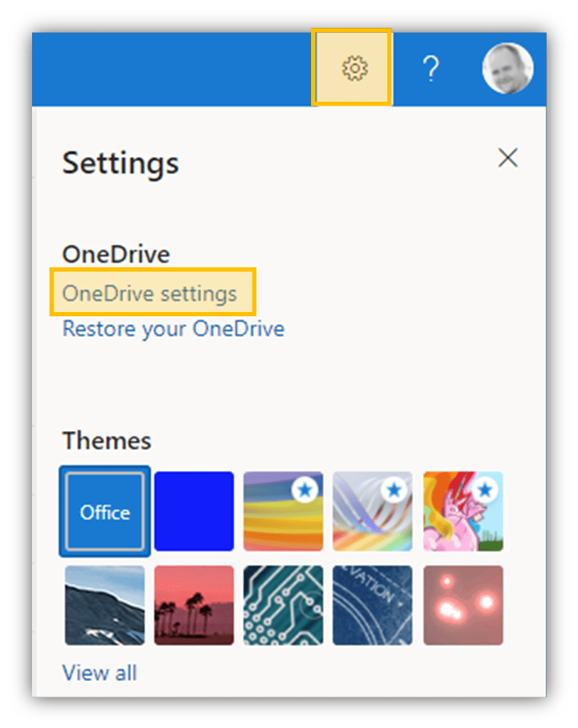Select the Office theme tile
The image size is (578, 728).
coord(105,511)
